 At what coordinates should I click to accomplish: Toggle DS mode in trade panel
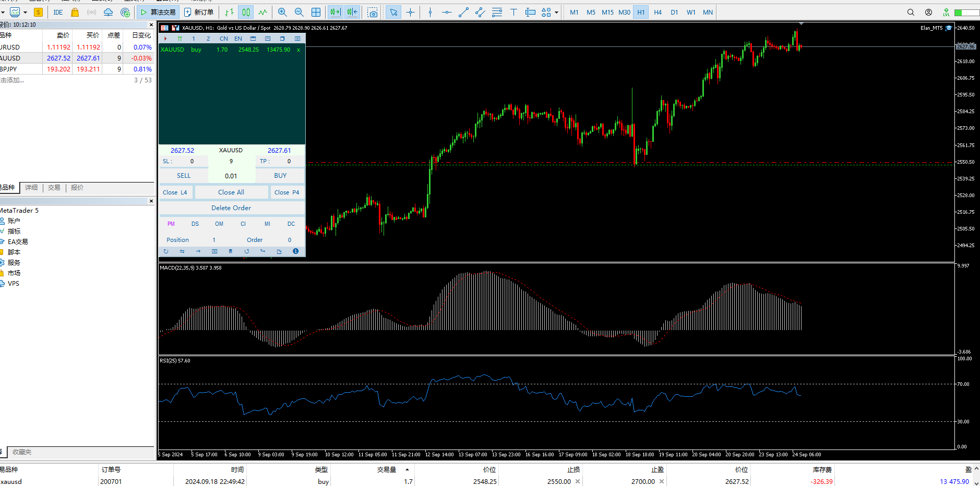[x=195, y=224]
